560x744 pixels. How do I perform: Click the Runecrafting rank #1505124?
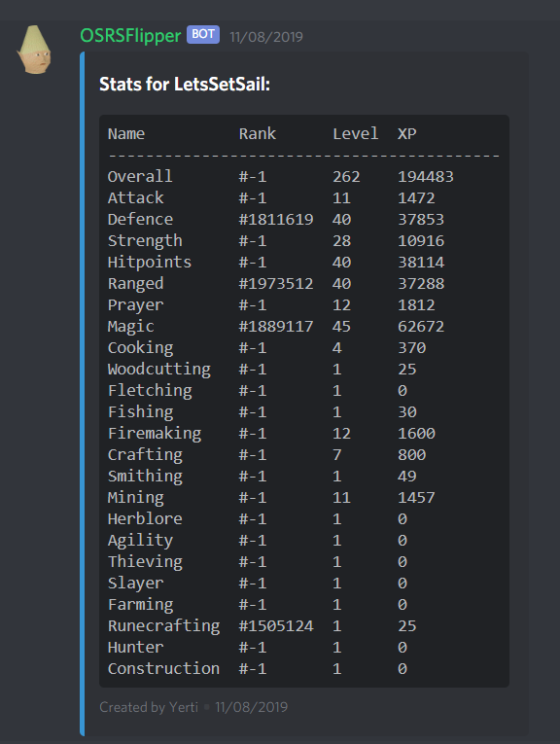[276, 626]
